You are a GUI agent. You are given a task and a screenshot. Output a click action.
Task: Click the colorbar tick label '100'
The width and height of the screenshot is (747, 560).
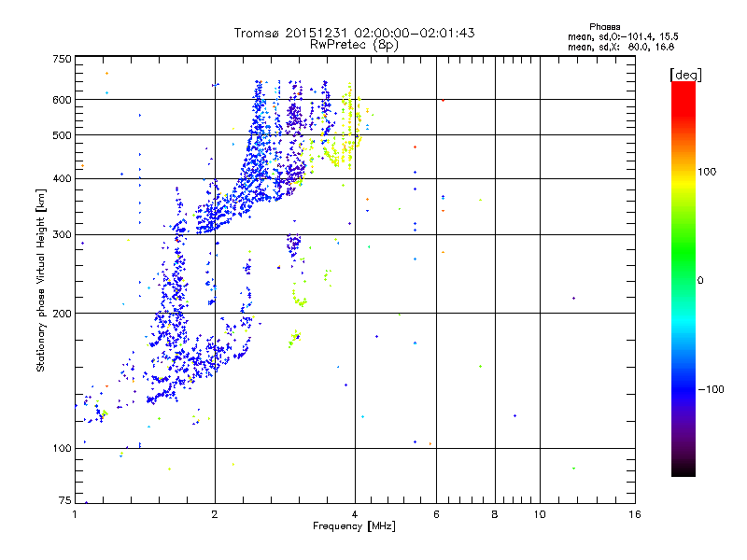pos(707,172)
